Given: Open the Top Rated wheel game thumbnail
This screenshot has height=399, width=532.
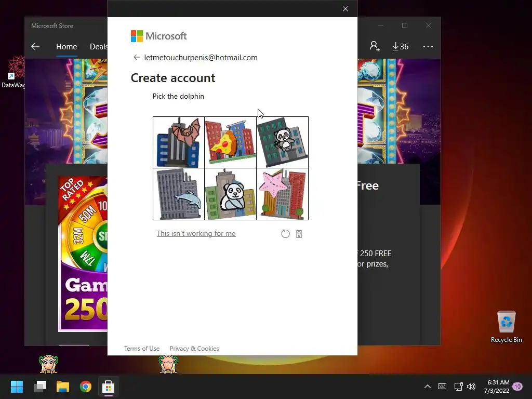Looking at the screenshot, I should [83, 254].
